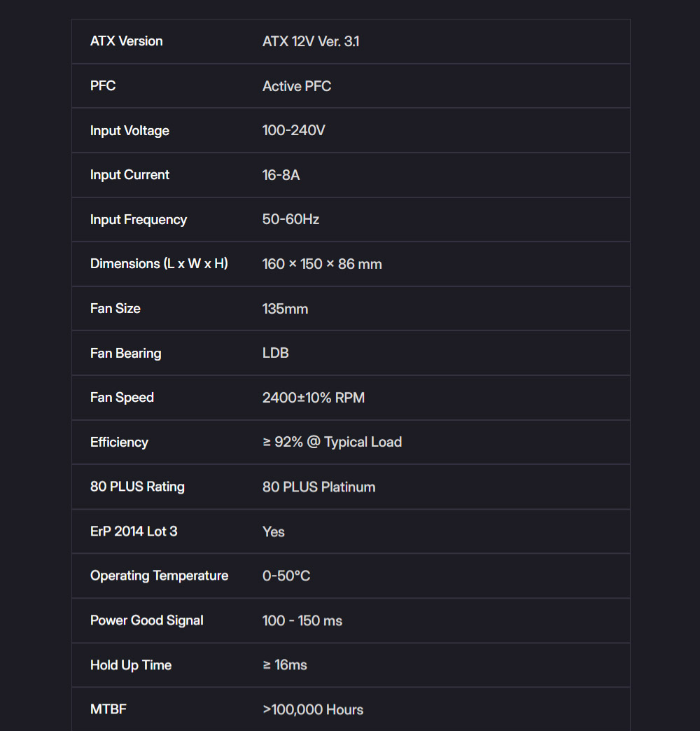
Task: Select the Efficiency row label
Action: click(x=119, y=443)
